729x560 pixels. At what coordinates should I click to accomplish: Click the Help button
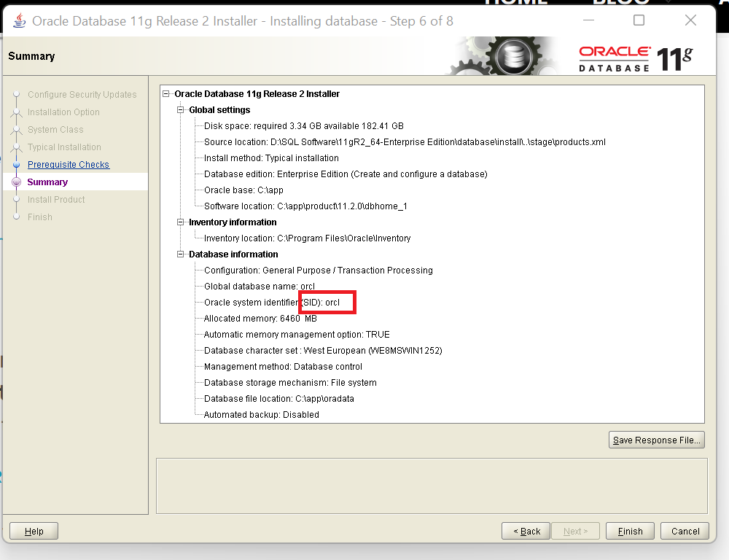point(34,531)
